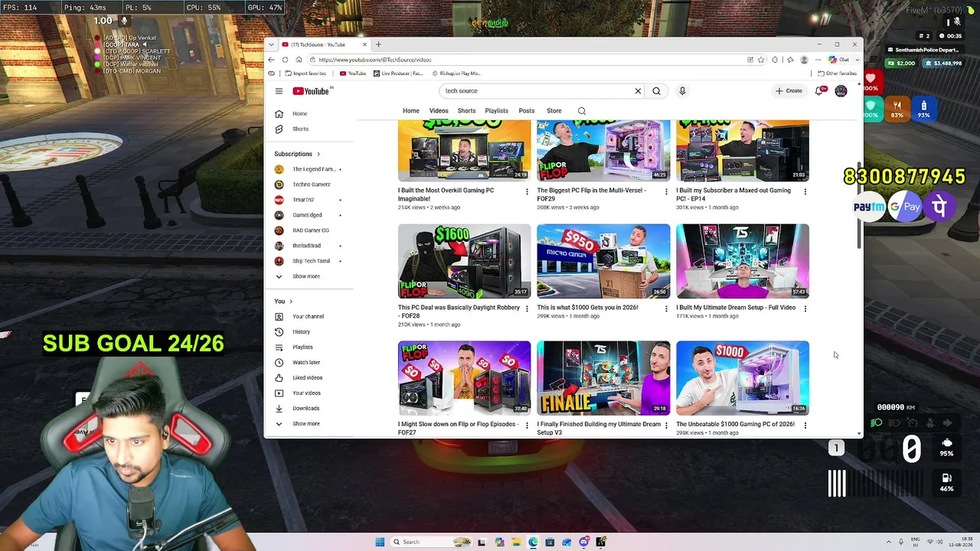This screenshot has height=551, width=980.
Task: Open the YouTube bookmark in favorites bar
Action: (x=353, y=73)
